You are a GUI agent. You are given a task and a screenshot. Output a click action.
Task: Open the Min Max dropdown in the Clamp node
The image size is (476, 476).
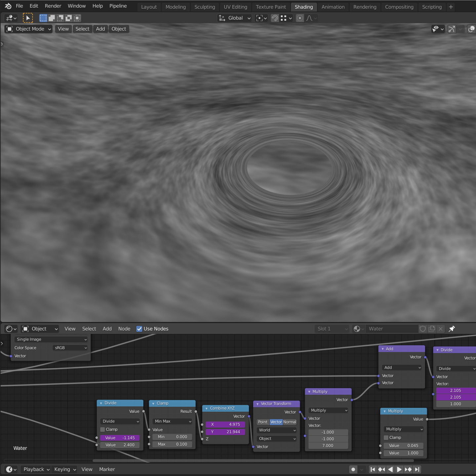172,421
